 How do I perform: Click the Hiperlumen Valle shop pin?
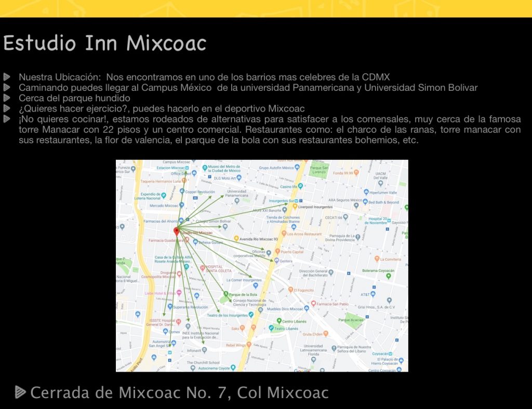pos(366,192)
